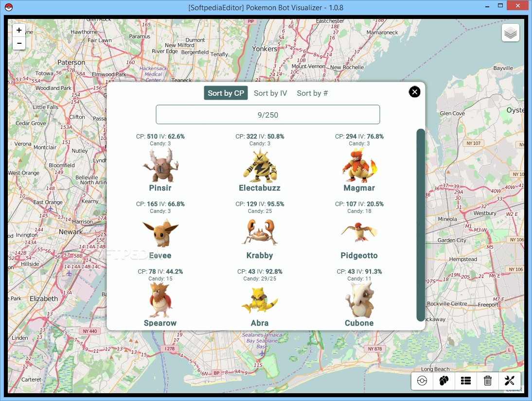The width and height of the screenshot is (532, 401).
Task: Click the 'CP: 43 IV: 92.8%' text
Action: click(260, 271)
